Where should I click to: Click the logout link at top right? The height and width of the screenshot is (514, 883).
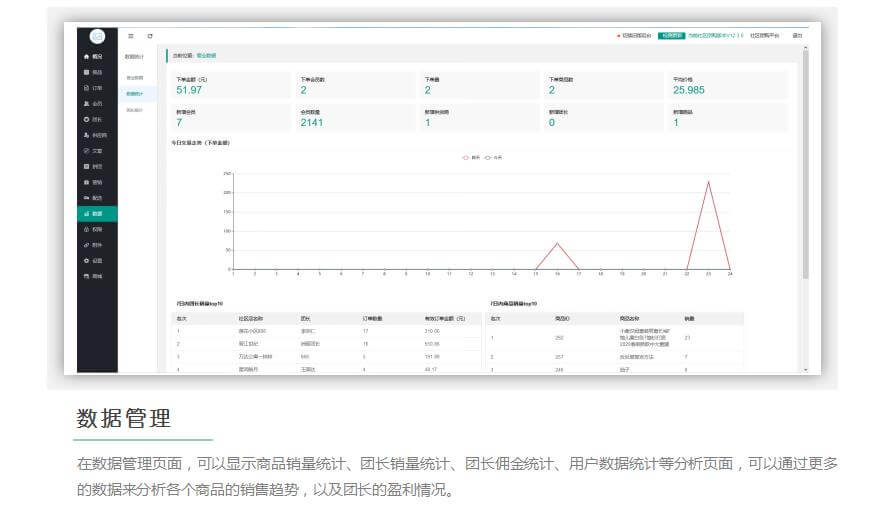797,35
